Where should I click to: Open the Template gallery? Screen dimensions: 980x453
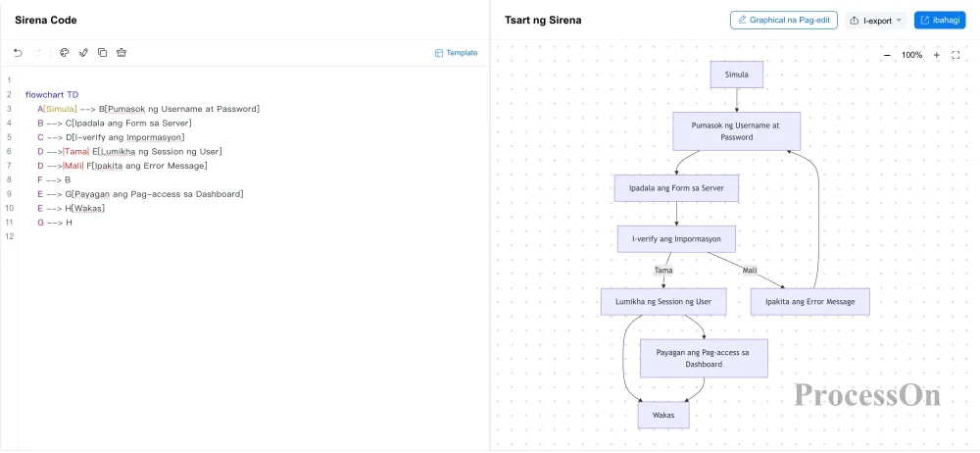(457, 53)
